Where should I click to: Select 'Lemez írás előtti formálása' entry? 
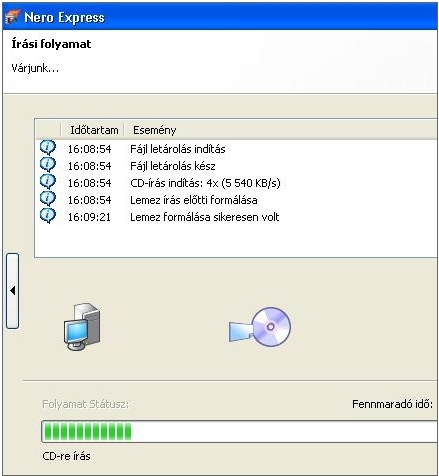point(194,200)
